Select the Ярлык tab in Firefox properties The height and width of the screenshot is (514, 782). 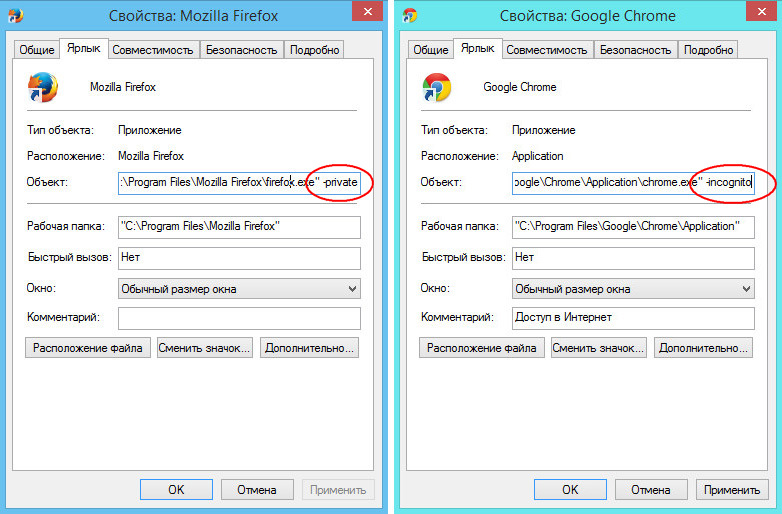tap(84, 48)
